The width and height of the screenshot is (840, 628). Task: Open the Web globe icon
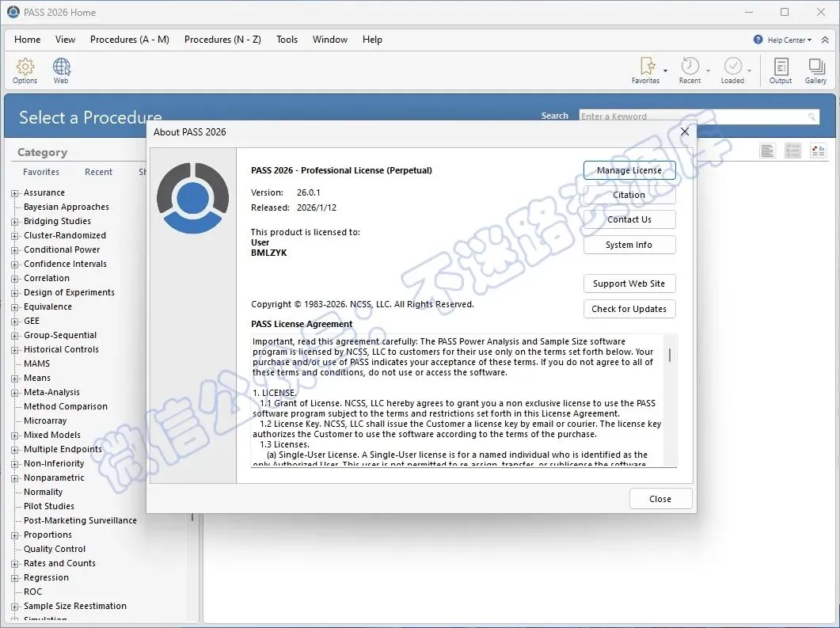coord(61,67)
